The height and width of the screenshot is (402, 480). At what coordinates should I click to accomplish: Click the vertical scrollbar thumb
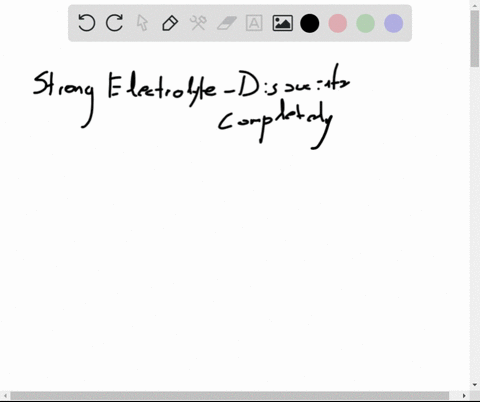(475, 39)
